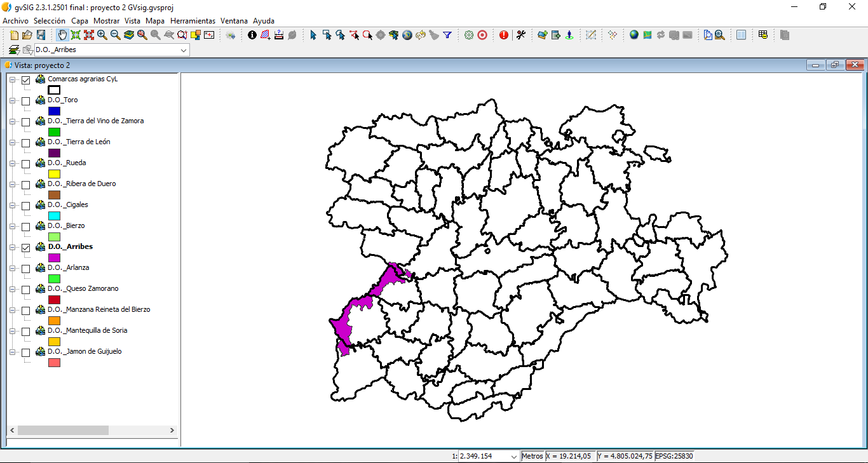Enable the D.O_Toro layer checkbox
868x463 pixels.
point(25,101)
